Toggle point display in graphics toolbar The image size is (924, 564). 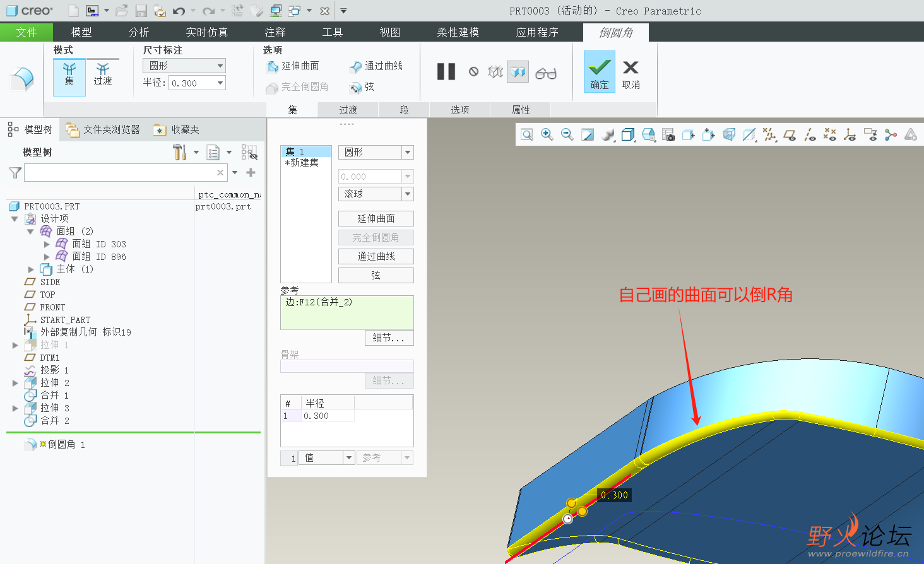point(830,134)
